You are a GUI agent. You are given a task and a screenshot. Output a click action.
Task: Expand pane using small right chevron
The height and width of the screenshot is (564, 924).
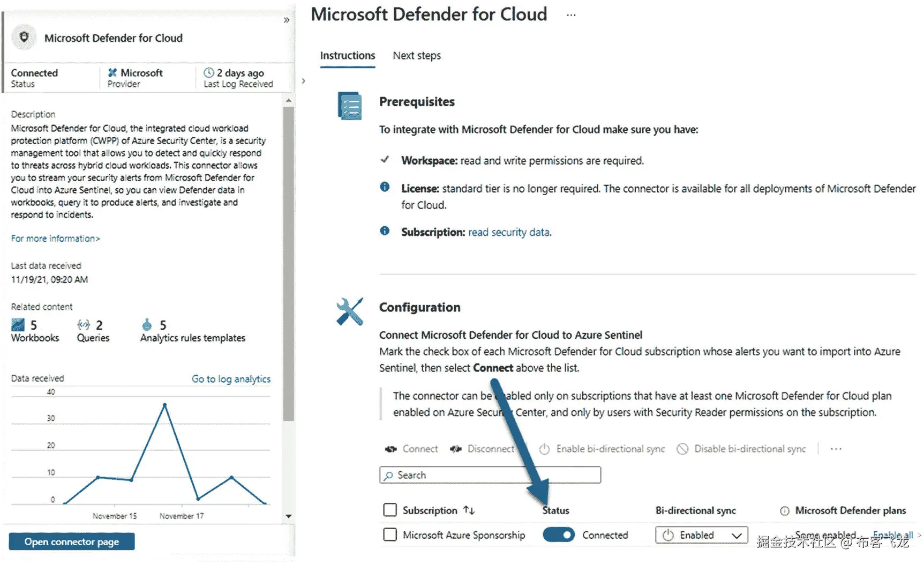point(303,81)
